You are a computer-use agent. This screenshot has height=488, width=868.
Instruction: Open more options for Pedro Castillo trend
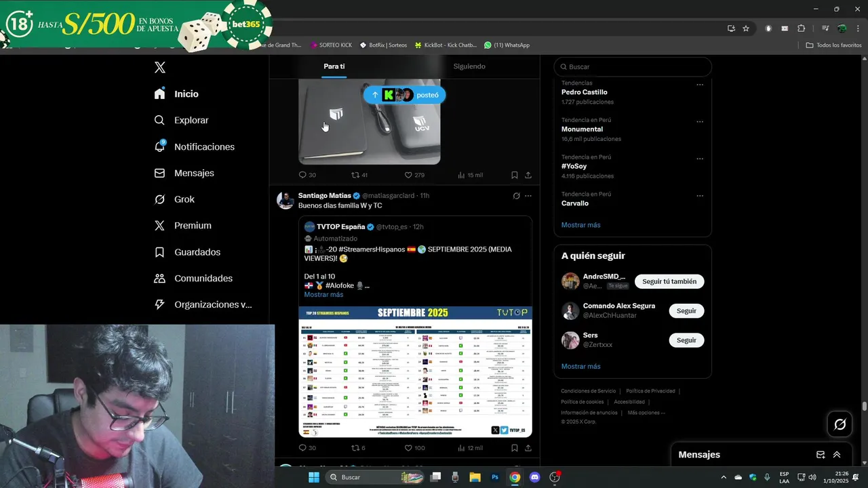[x=700, y=85]
